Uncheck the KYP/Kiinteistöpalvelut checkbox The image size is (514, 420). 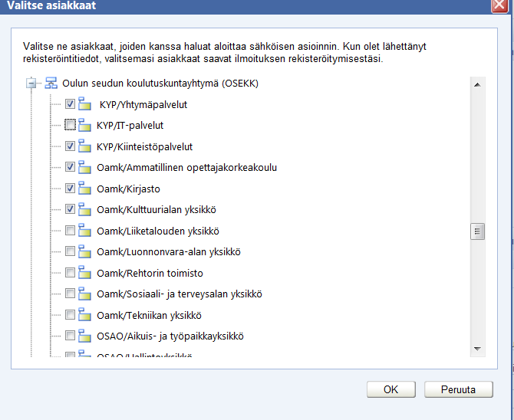tap(70, 146)
